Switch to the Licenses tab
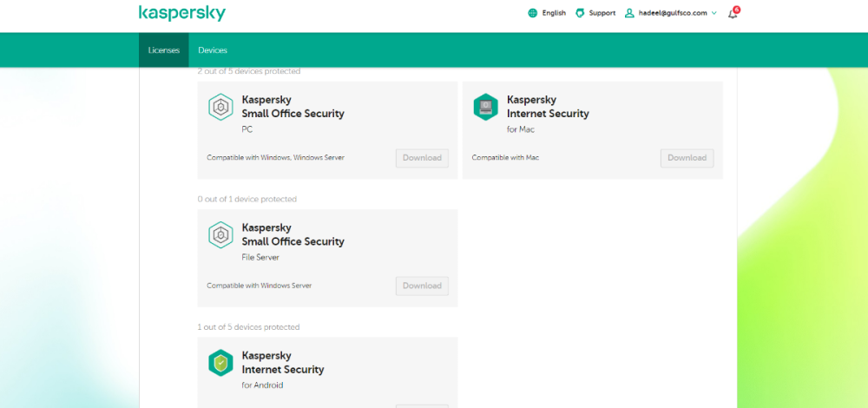868x408 pixels. (164, 49)
